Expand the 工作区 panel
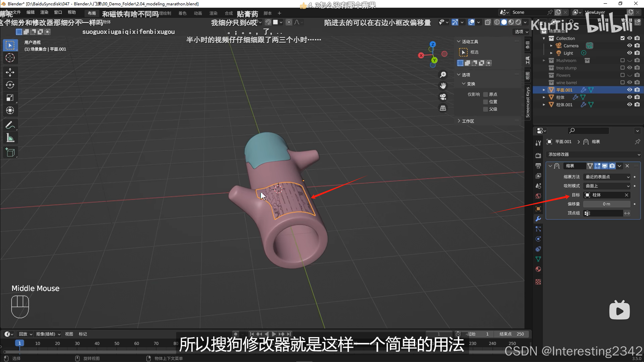This screenshot has height=362, width=644. click(468, 121)
